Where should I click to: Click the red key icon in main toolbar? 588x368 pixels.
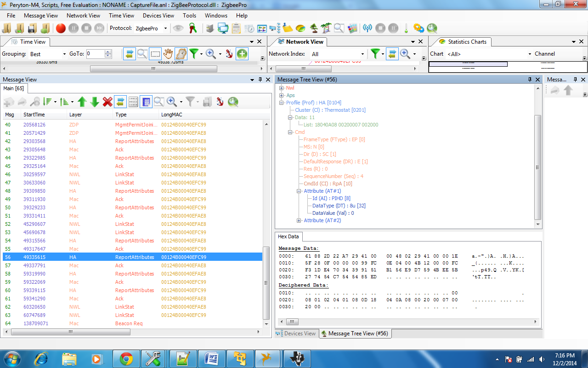pyautogui.click(x=193, y=28)
